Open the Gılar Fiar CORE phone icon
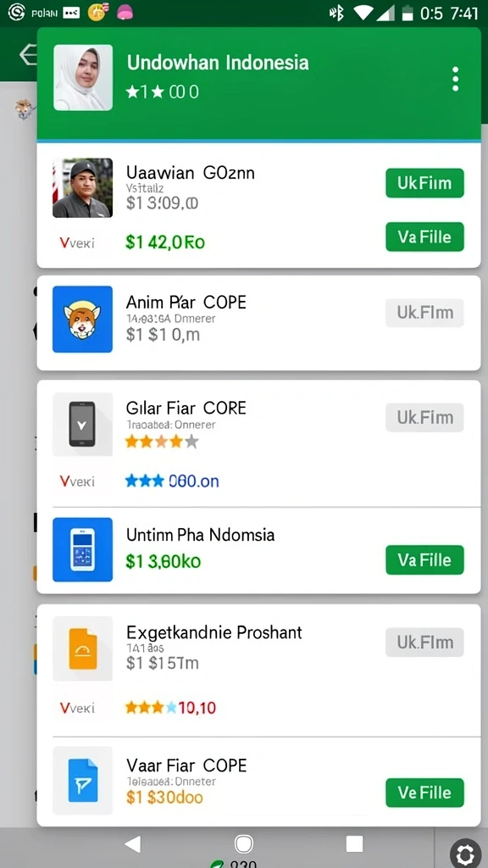The width and height of the screenshot is (488, 868). 82,424
